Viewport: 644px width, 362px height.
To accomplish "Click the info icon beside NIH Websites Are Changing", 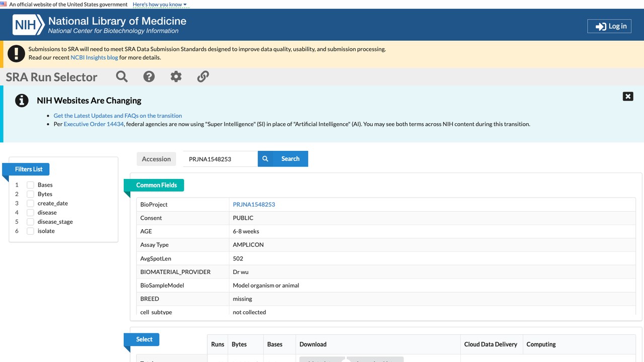I will [x=22, y=101].
